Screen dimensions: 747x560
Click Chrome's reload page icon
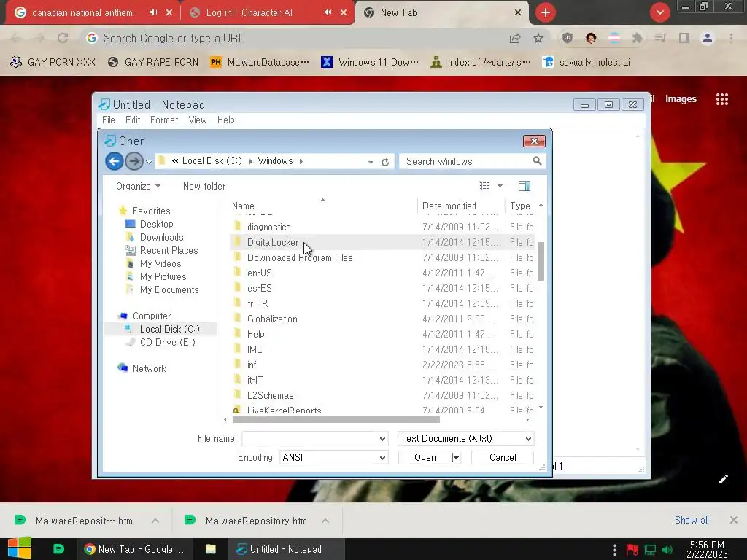coord(63,38)
